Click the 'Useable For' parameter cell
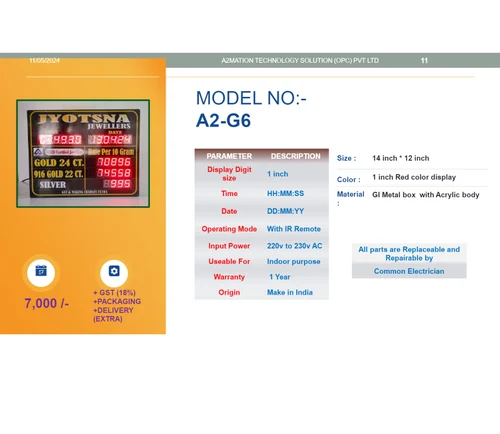Image resolution: width=500 pixels, height=434 pixels. [x=229, y=261]
